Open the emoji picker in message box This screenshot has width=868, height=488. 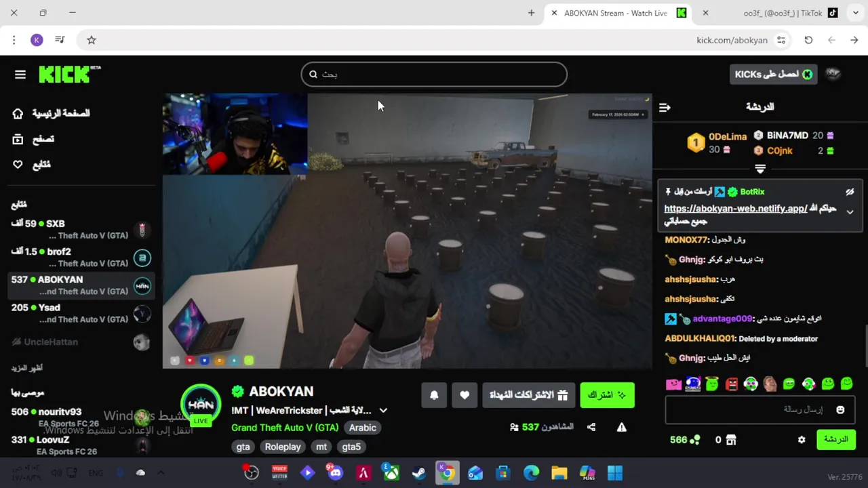coord(840,410)
